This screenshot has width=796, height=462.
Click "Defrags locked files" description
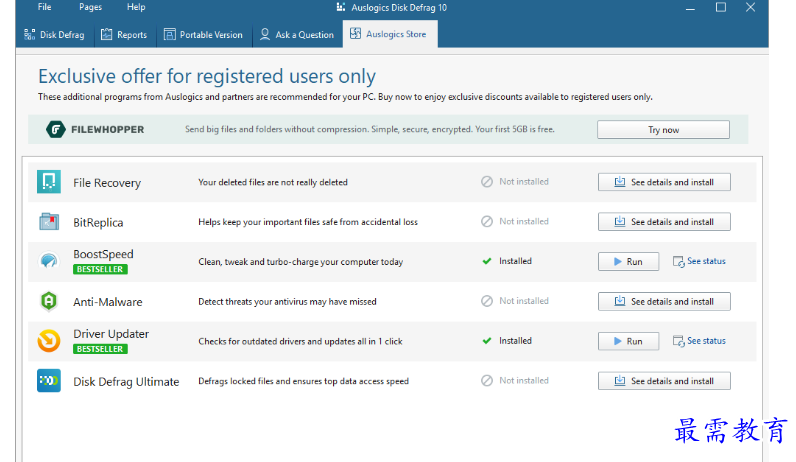click(x=303, y=381)
